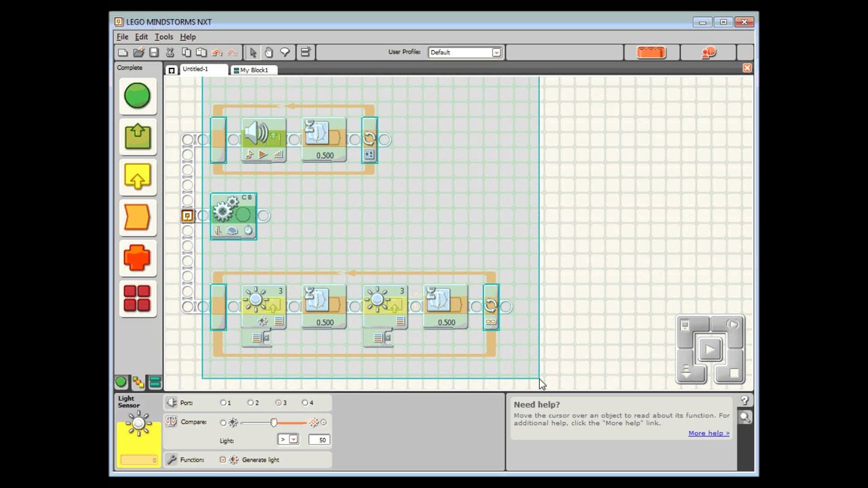Select Port 4 radio button

pyautogui.click(x=304, y=403)
